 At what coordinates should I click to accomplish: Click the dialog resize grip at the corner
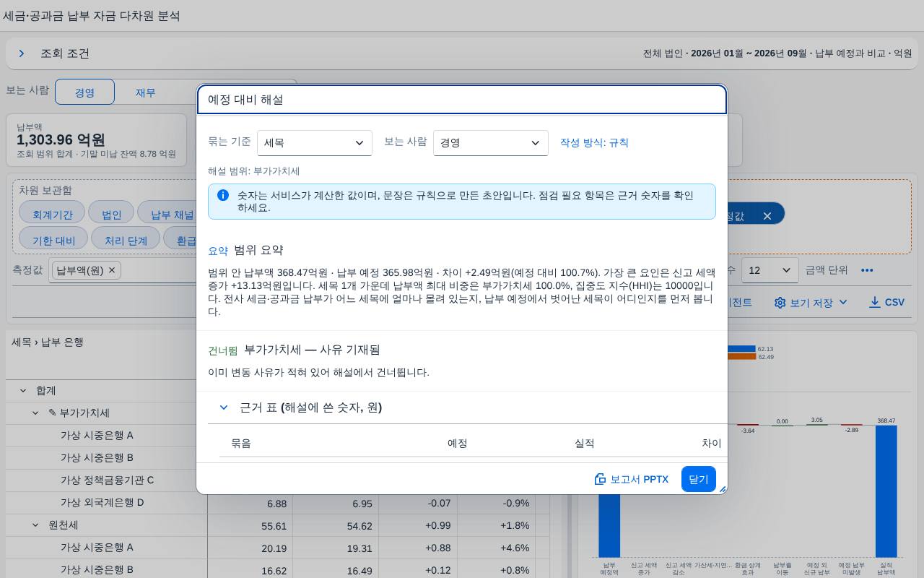point(723,489)
